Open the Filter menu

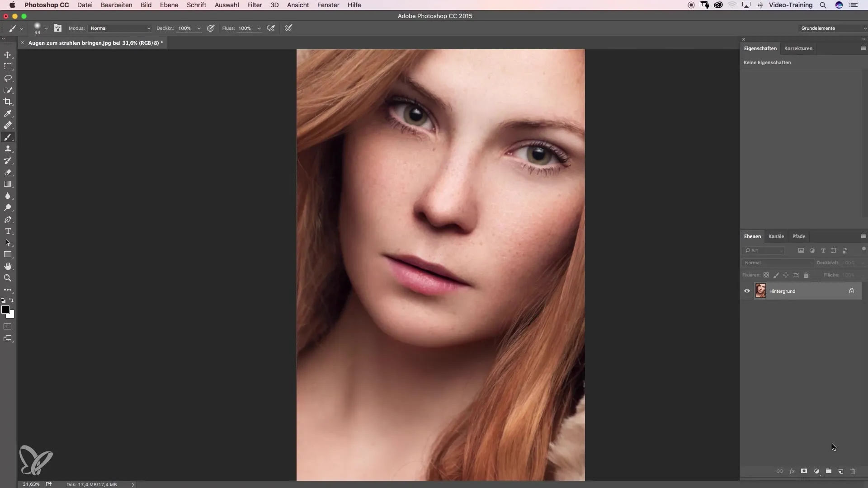pyautogui.click(x=255, y=5)
